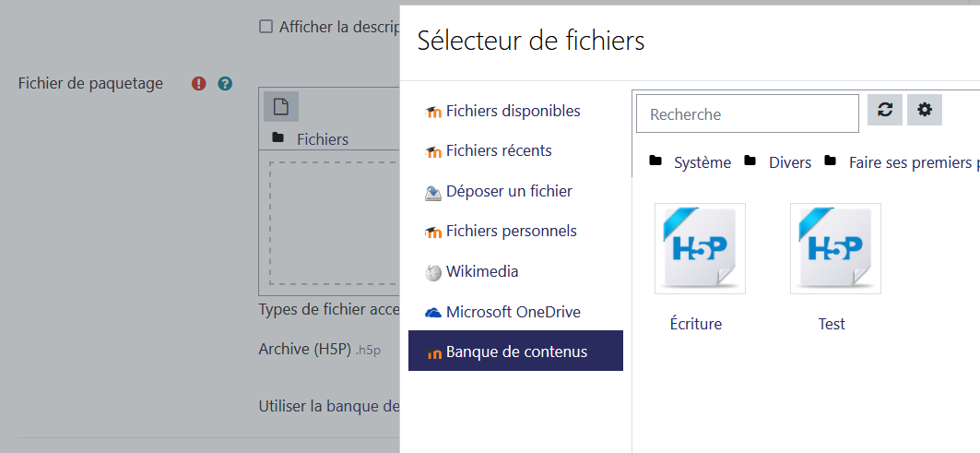Image resolution: width=980 pixels, height=453 pixels.
Task: Click the red required-field exclamation icon
Action: [199, 84]
